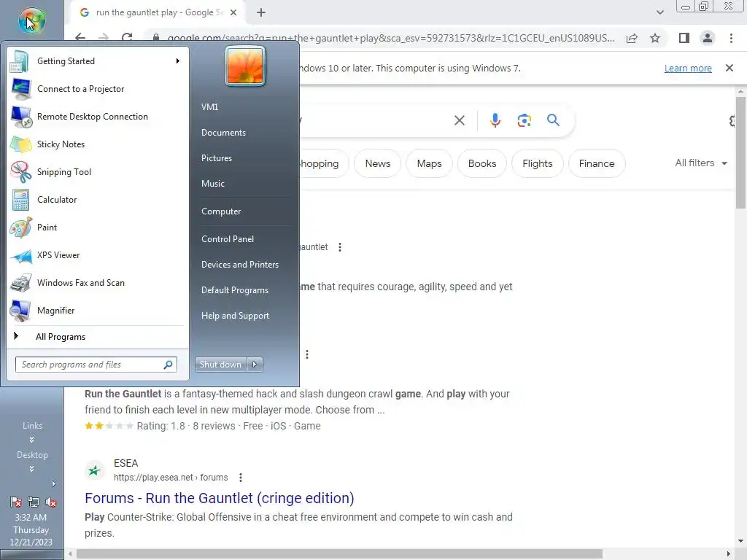The image size is (747, 560).
Task: Open VM1 user folder
Action: (209, 106)
